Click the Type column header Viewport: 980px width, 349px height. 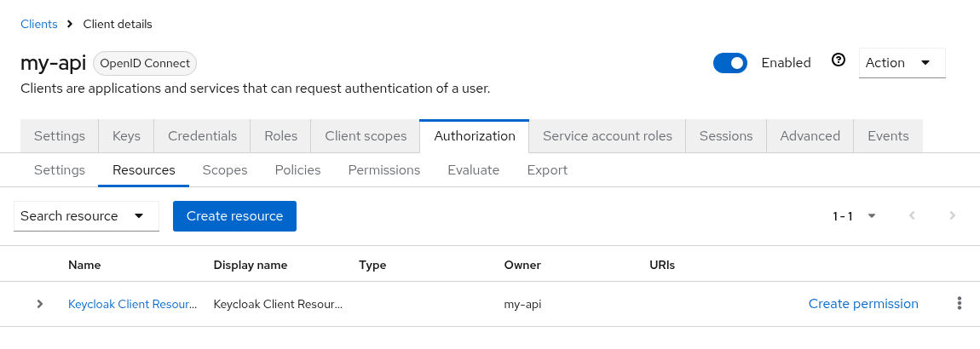coord(372,265)
